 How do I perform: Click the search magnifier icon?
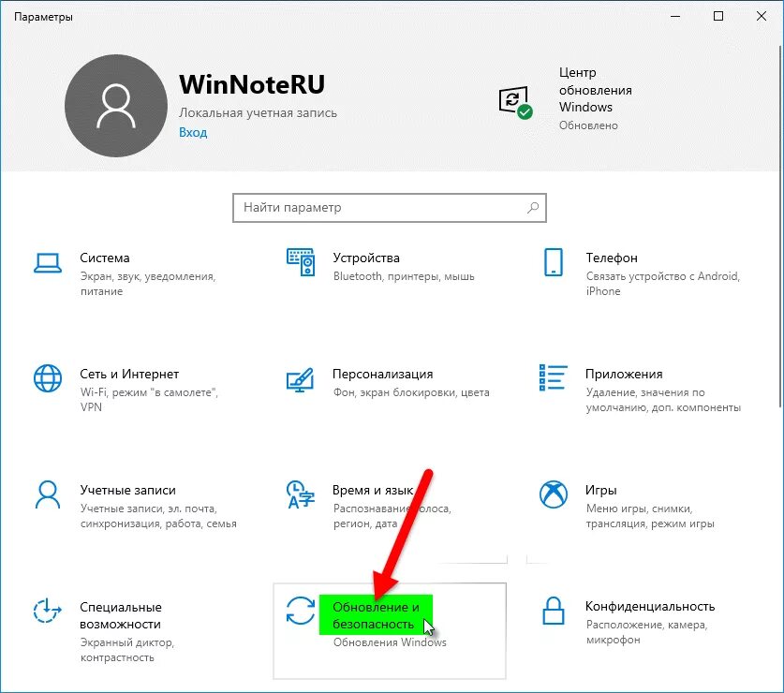pos(533,207)
